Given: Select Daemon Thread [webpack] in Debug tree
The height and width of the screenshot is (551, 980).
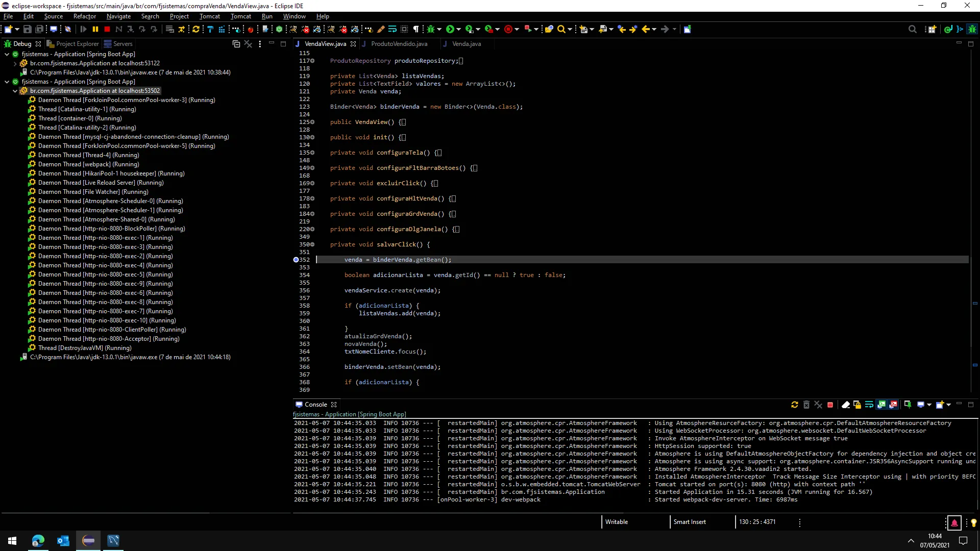Looking at the screenshot, I should pyautogui.click(x=88, y=164).
